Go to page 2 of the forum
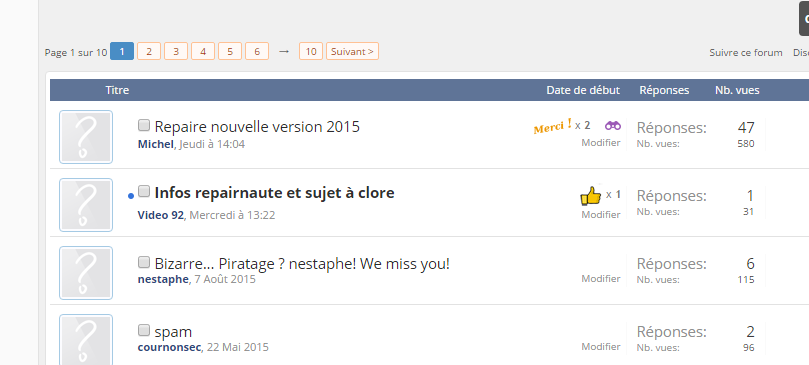 [x=149, y=52]
